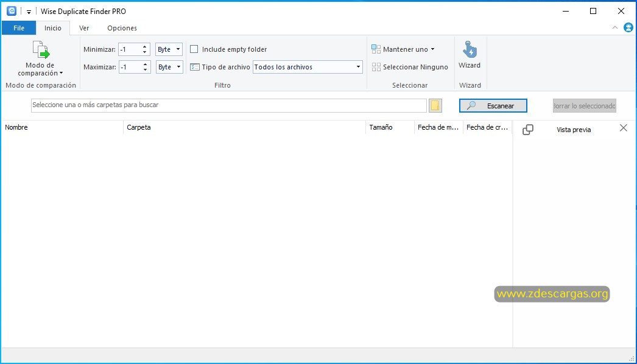Click the folder search path field
Viewport: 637px width, 364px height.
pos(229,105)
